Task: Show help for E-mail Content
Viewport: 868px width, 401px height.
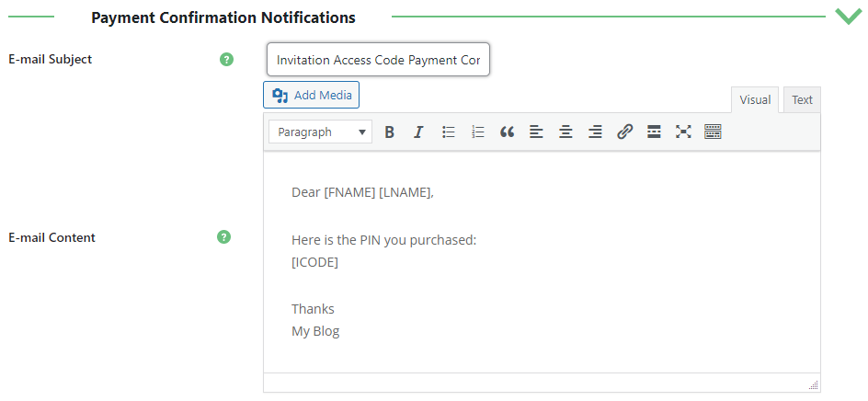Action: 223,237
